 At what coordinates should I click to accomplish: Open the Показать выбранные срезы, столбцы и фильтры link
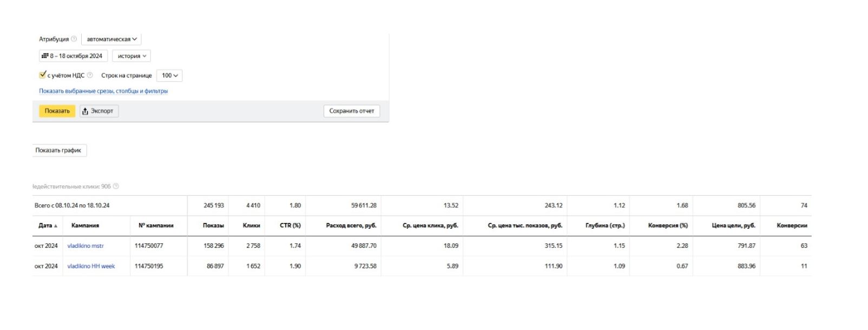pyautogui.click(x=103, y=91)
